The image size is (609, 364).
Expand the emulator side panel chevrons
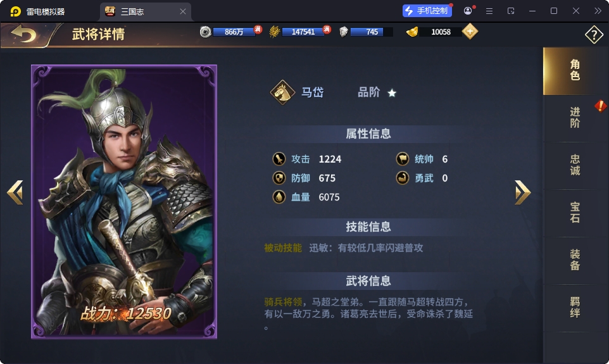[598, 11]
